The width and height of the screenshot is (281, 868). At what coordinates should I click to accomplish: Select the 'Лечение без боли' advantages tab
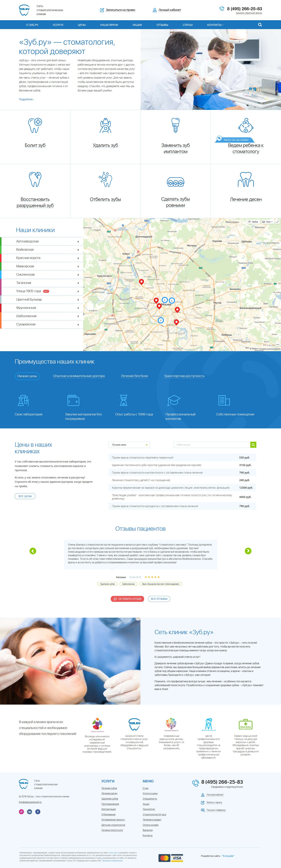pos(134,376)
